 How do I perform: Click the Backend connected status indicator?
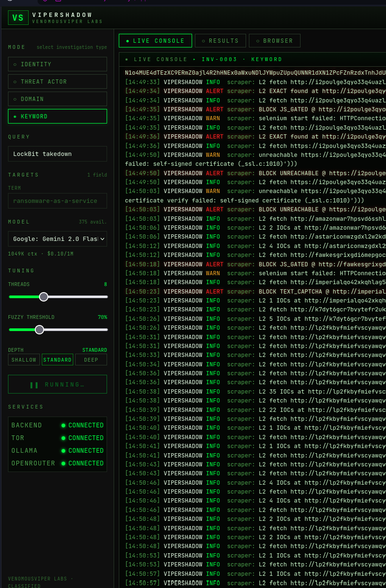point(82,425)
